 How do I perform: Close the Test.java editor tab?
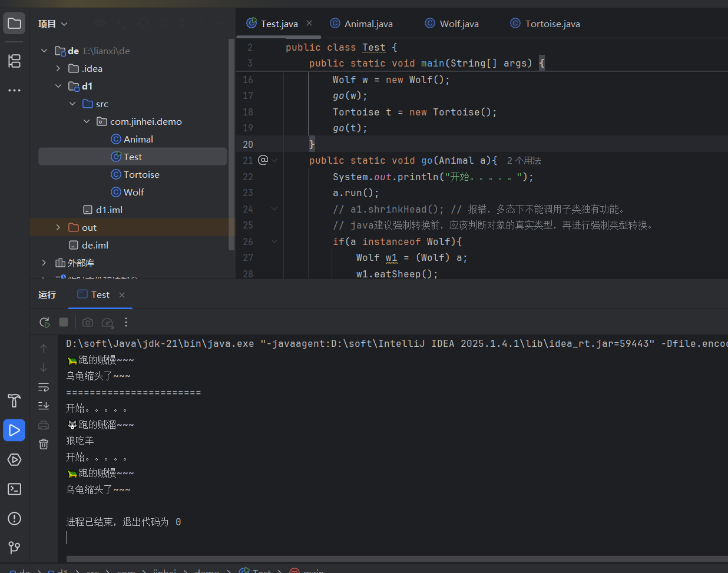309,23
